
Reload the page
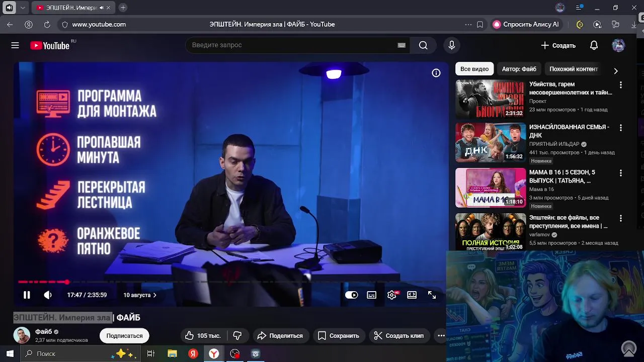pyautogui.click(x=47, y=24)
